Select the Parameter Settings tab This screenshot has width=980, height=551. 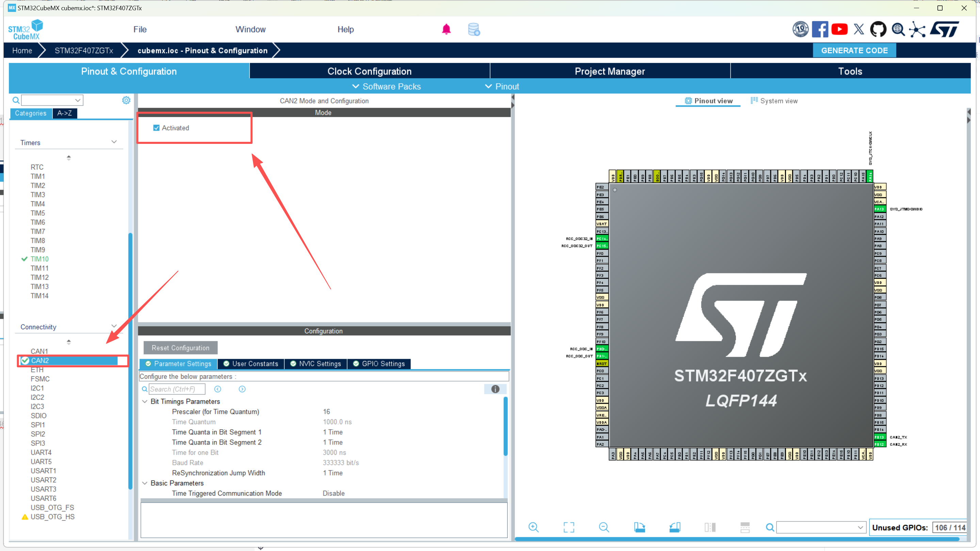pyautogui.click(x=178, y=364)
